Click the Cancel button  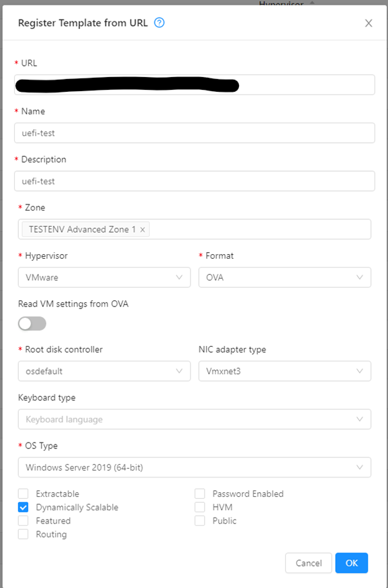pyautogui.click(x=309, y=563)
